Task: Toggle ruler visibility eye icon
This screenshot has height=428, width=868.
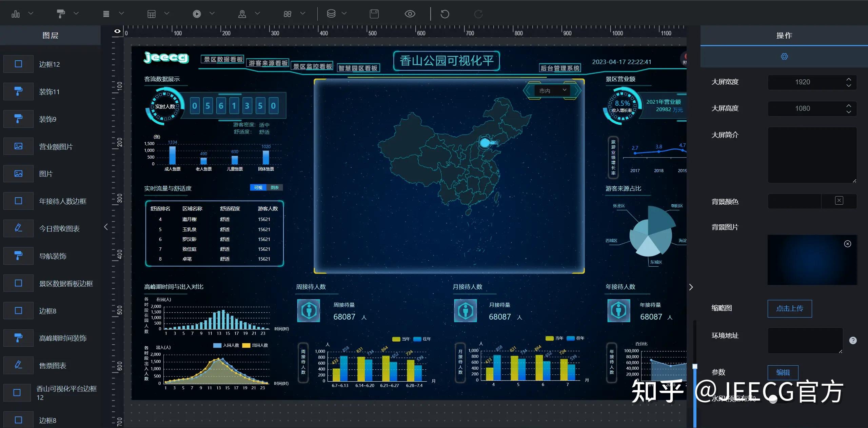Action: click(x=117, y=31)
